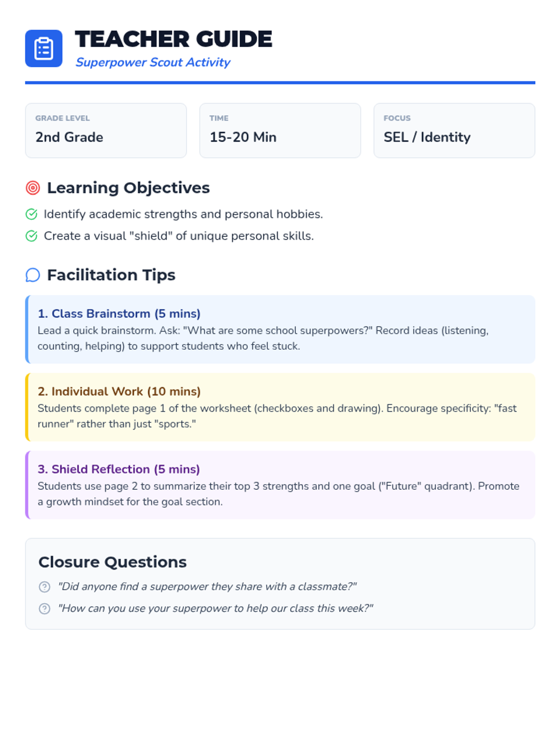This screenshot has height=747, width=560.
Task: Click the Learning Objectives heading
Action: pyautogui.click(x=128, y=188)
